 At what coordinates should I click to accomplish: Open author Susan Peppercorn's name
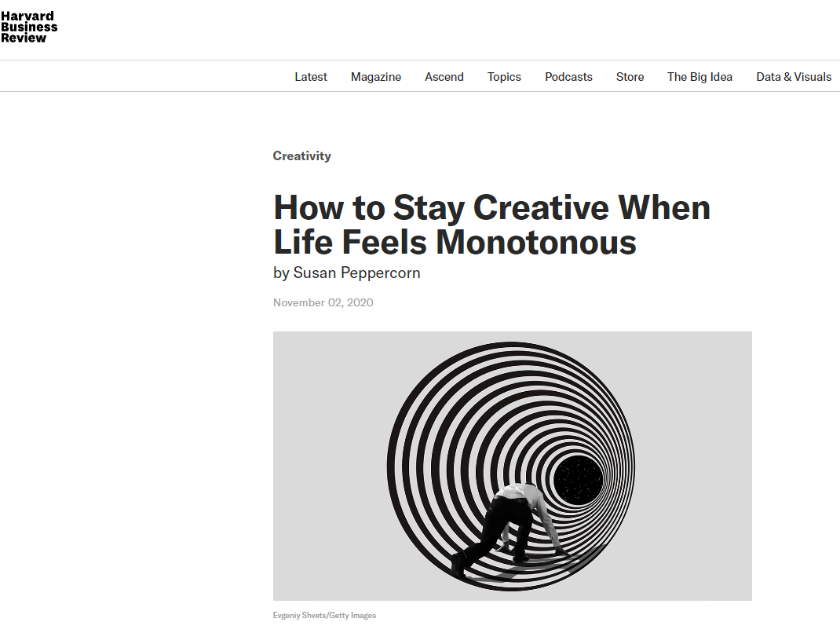[x=356, y=273]
